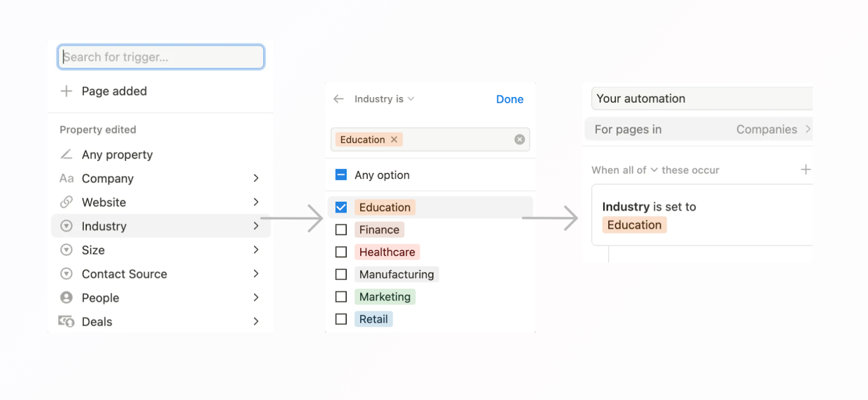
Task: Toggle the Any option checkbox
Action: click(341, 175)
